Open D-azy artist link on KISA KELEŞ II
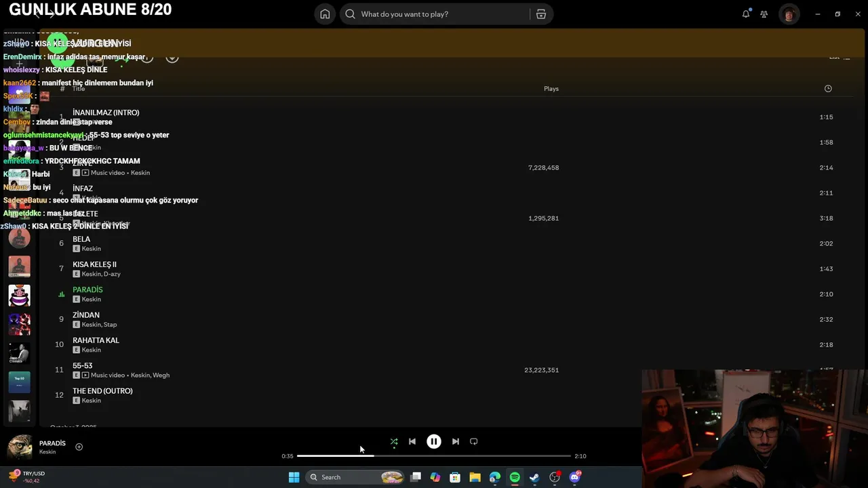868x488 pixels. [x=112, y=274]
